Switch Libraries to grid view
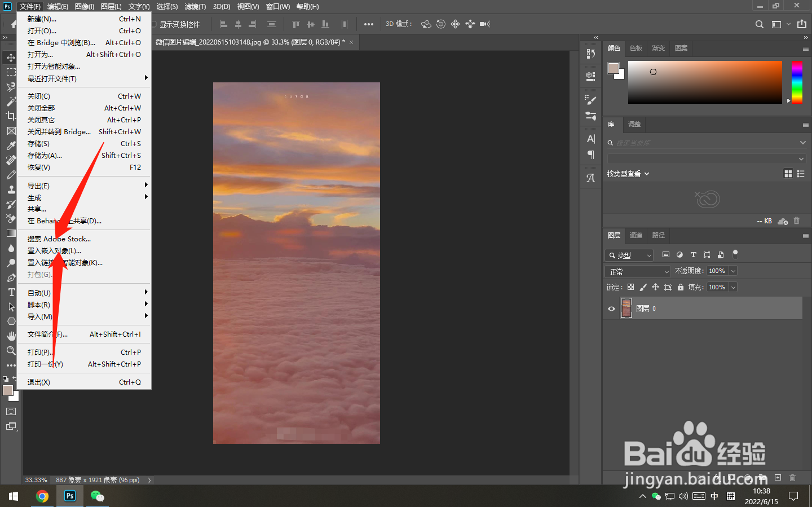 click(x=788, y=174)
